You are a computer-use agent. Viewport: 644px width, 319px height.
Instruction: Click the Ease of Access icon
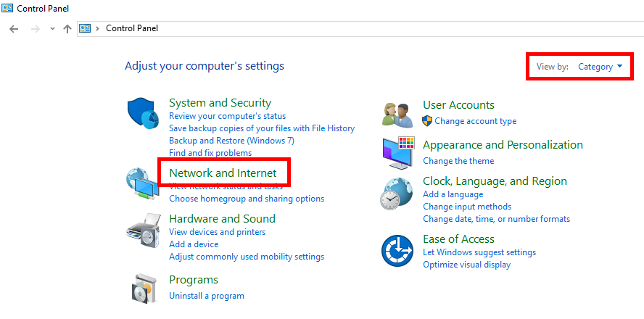coord(397,251)
